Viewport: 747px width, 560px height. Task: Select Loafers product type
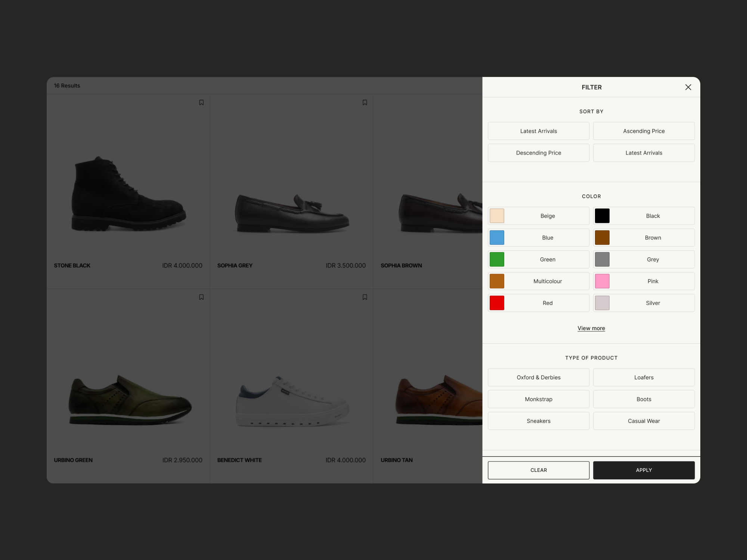point(644,377)
